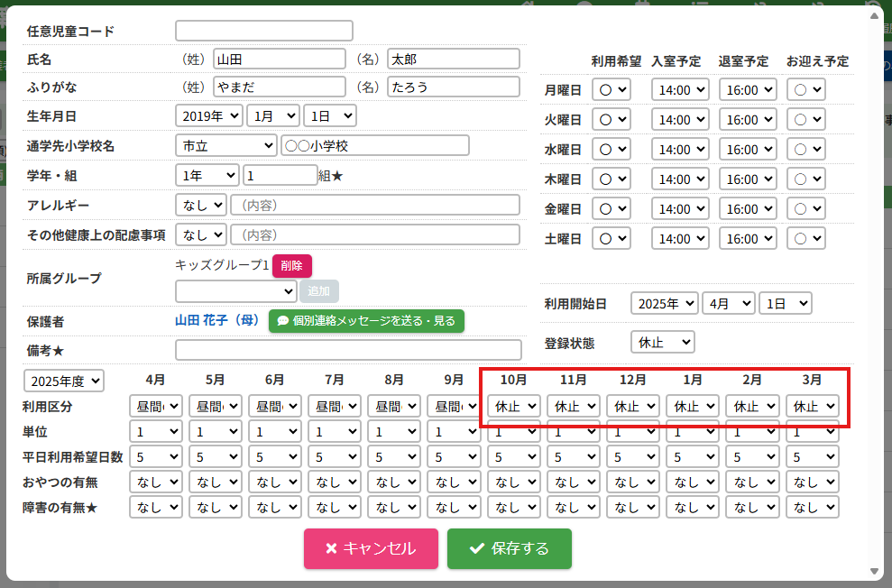Viewport: 892px width, 588px height.
Task: Open the 生年月日 year dropdown 2019年
Action: 209,115
